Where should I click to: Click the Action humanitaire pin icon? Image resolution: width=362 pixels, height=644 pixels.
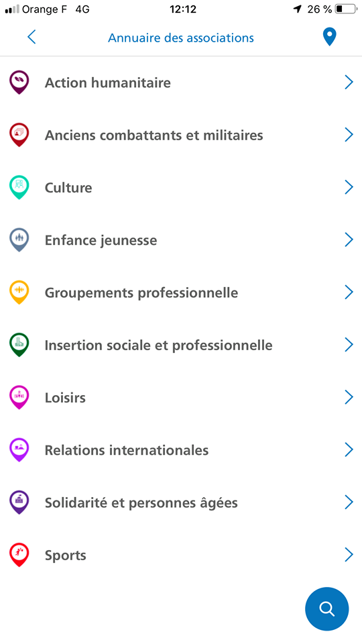coord(19,83)
